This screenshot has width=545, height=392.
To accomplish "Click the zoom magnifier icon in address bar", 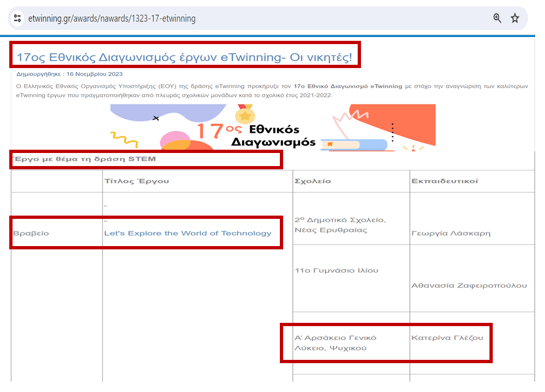I will click(497, 19).
